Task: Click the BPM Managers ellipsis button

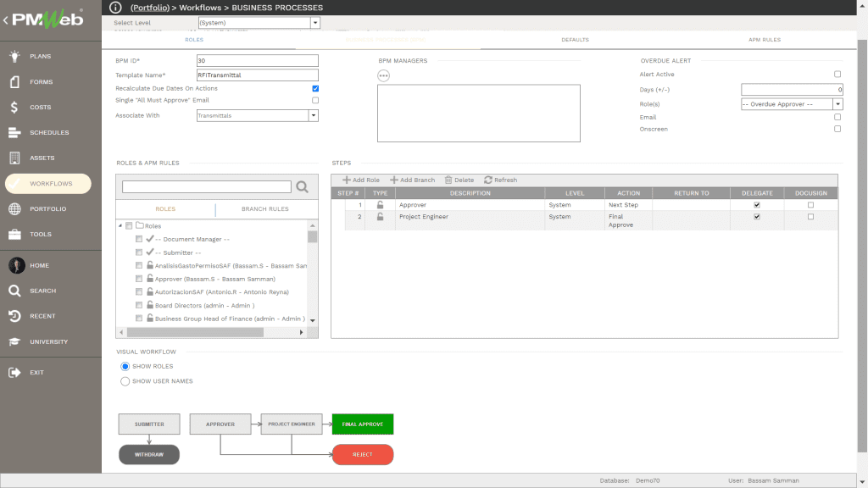Action: [384, 75]
